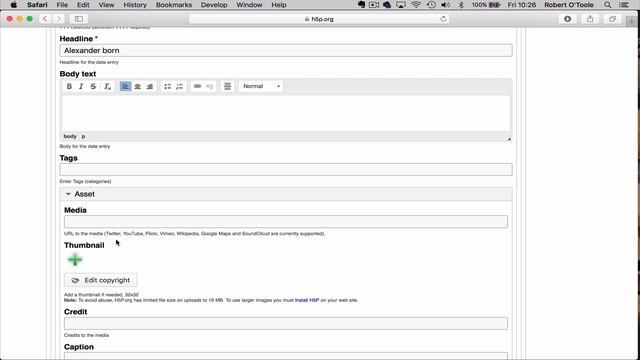Center align body text
The height and width of the screenshot is (360, 640).
tap(138, 86)
